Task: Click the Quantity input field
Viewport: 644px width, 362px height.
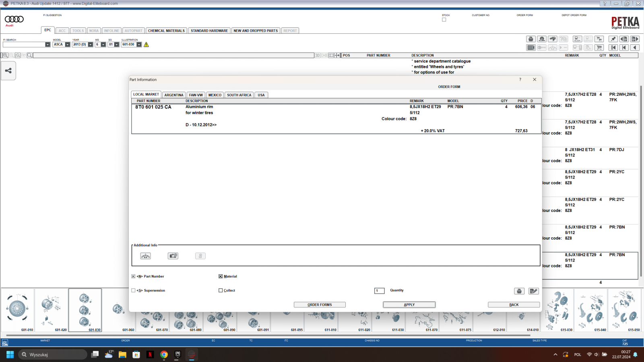Action: coord(380,290)
